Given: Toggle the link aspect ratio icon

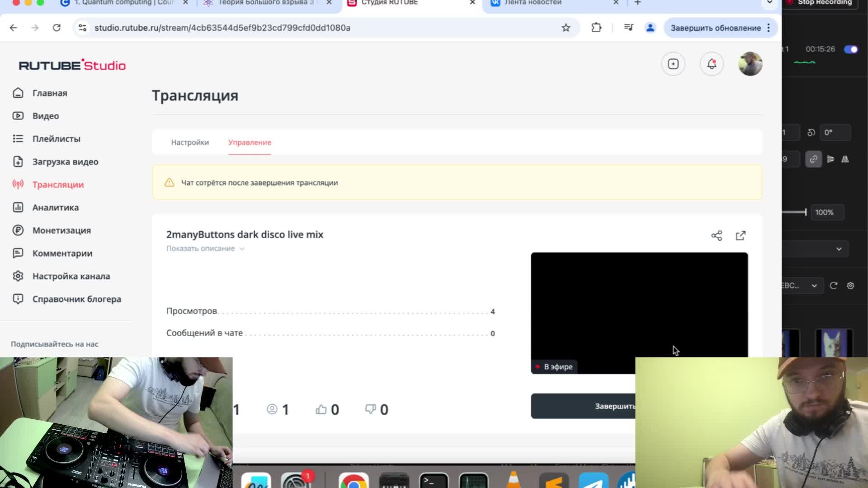Looking at the screenshot, I should pyautogui.click(x=813, y=159).
